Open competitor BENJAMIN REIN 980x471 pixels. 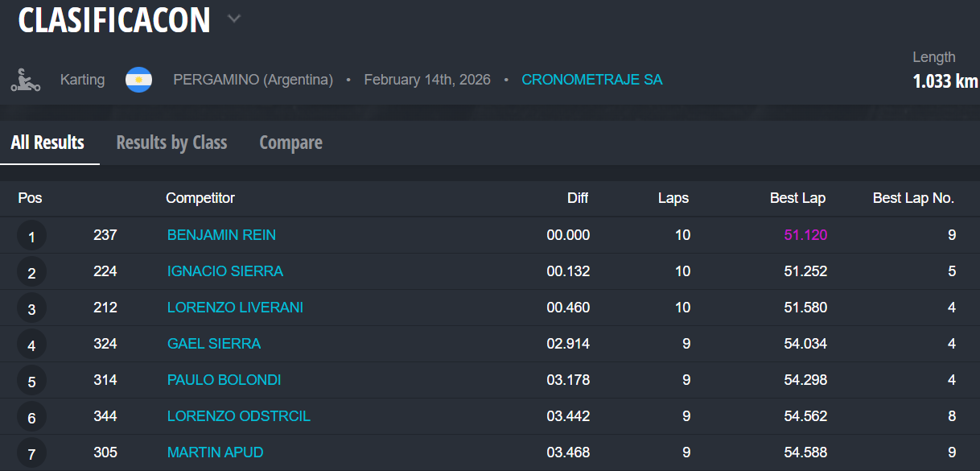[221, 235]
